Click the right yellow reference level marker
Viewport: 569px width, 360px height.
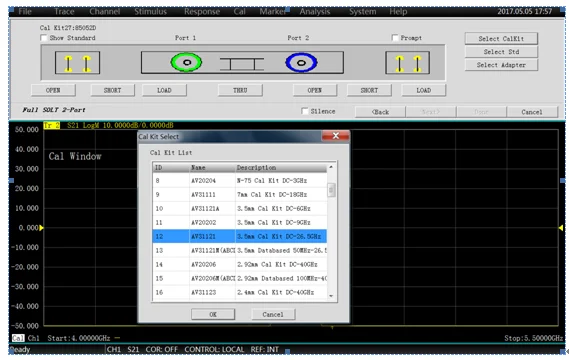(561, 228)
